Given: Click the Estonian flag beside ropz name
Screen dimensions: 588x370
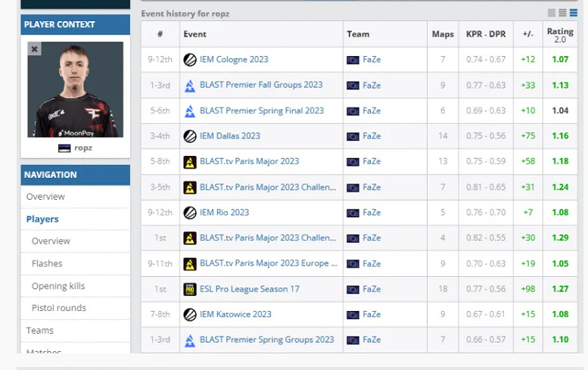Looking at the screenshot, I should pos(65,148).
